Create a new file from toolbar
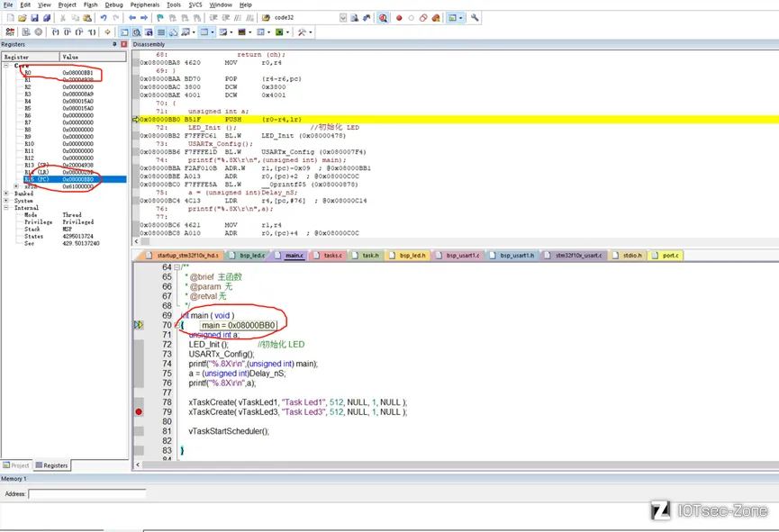Screen dimensions: 779x532 click(x=11, y=18)
